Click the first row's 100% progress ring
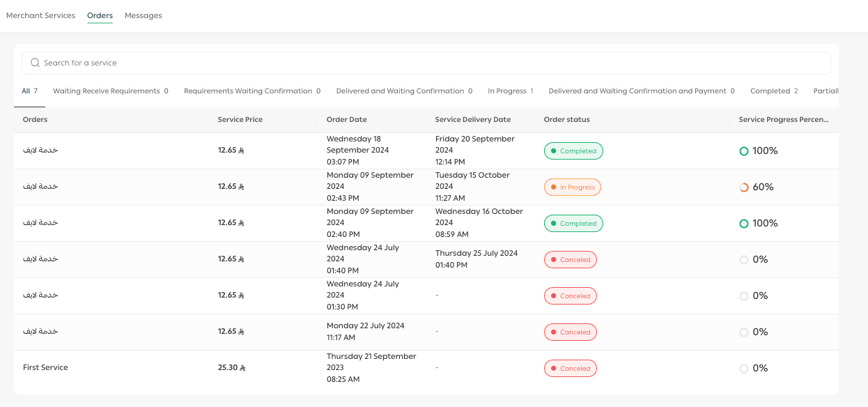Screen dimensions: 868x407 (744, 151)
